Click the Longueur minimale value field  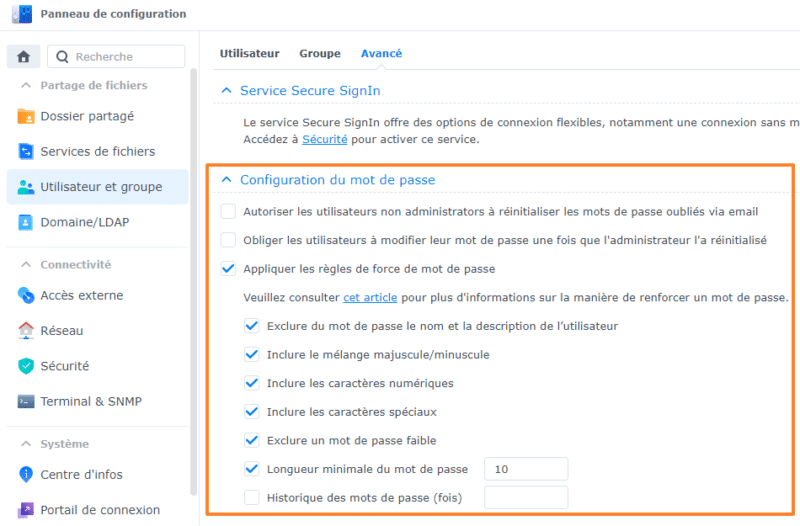526,469
